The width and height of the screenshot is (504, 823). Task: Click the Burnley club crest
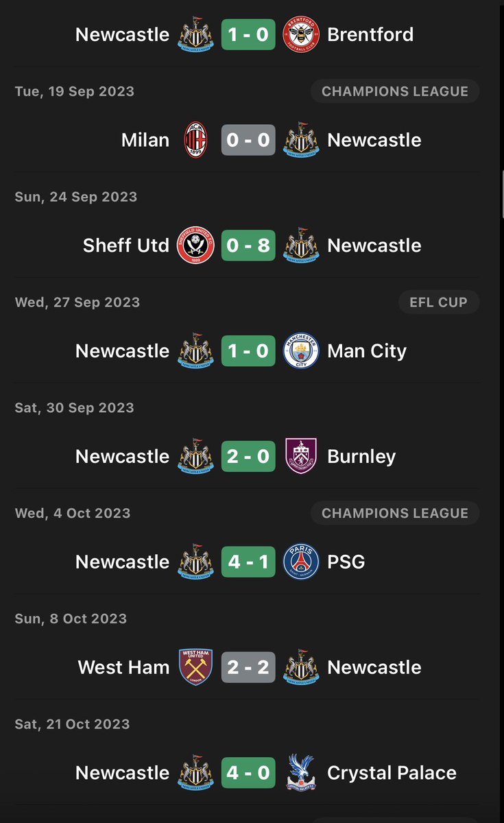click(x=301, y=457)
